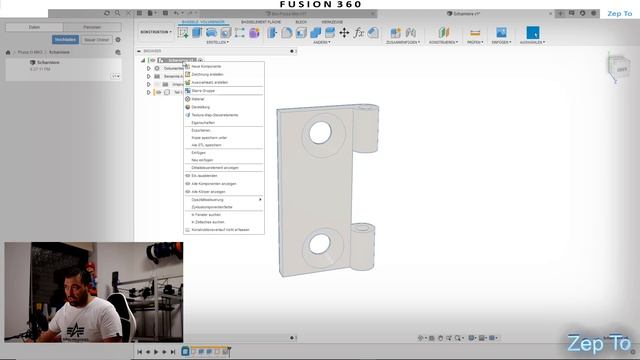Click the blue Select tool icon
640x360 pixels.
[533, 33]
